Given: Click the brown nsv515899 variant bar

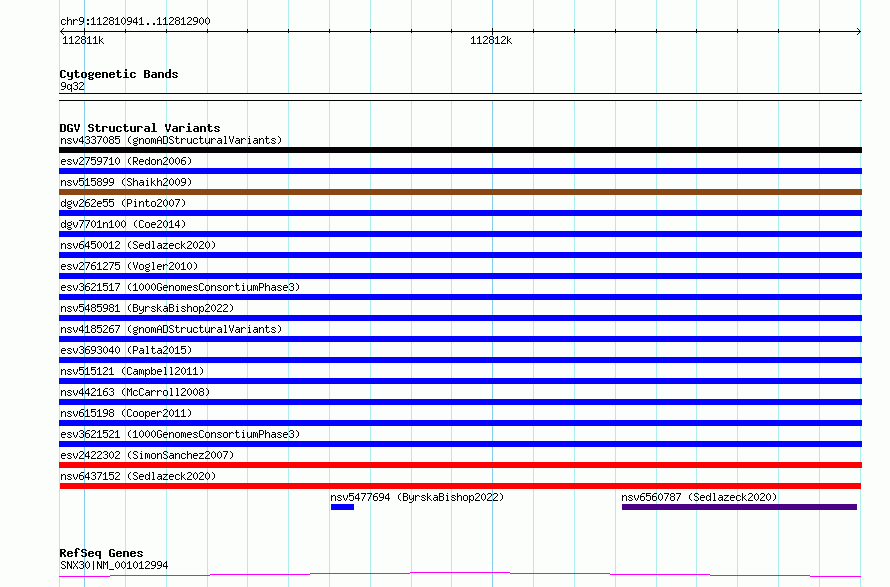Looking at the screenshot, I should point(460,192).
